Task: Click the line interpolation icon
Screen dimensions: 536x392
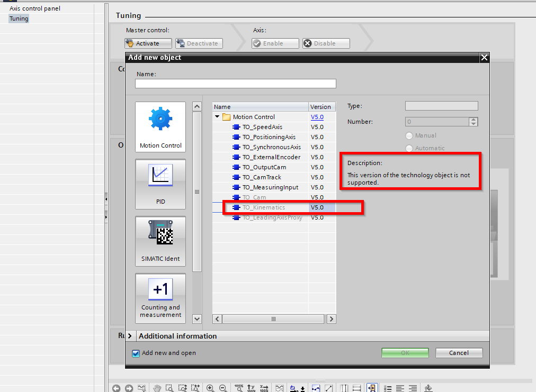Action: tap(328, 388)
